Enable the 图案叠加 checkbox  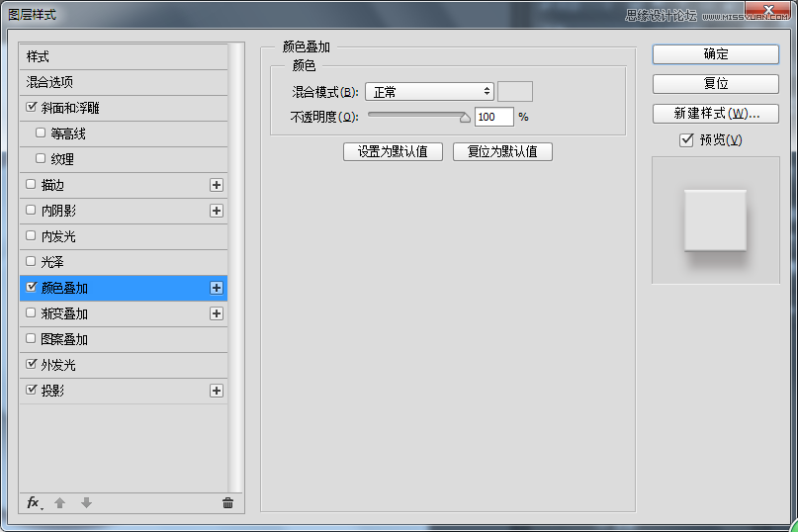tap(31, 338)
